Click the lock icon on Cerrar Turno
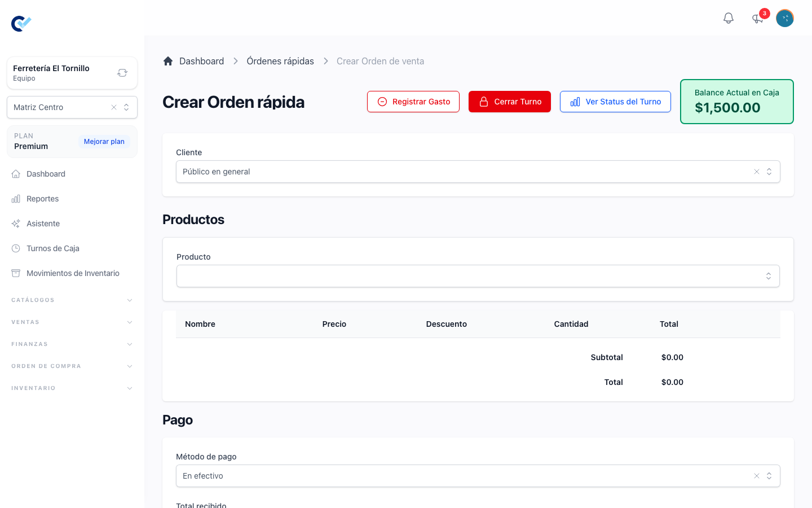The height and width of the screenshot is (508, 812). click(x=484, y=102)
